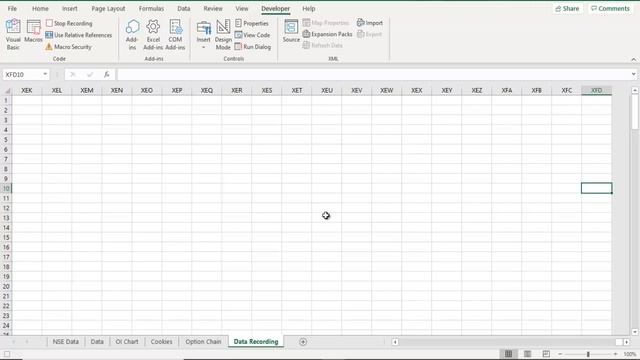This screenshot has height=360, width=640.
Task: Open the Page Layout tab
Action: tap(108, 9)
